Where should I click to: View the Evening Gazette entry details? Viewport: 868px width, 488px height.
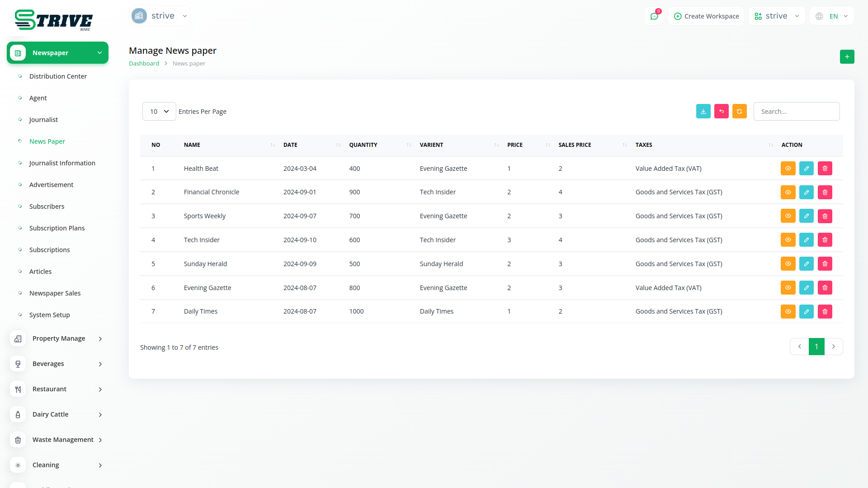pyautogui.click(x=788, y=288)
